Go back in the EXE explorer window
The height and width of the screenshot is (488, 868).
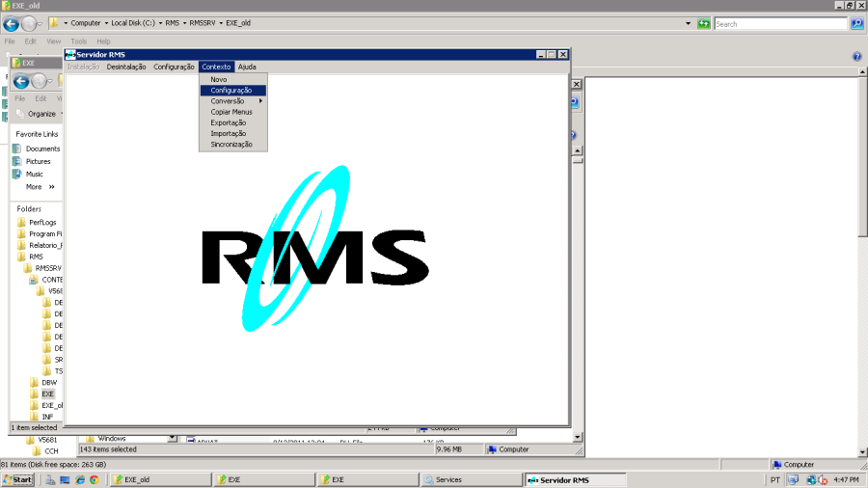click(x=21, y=81)
